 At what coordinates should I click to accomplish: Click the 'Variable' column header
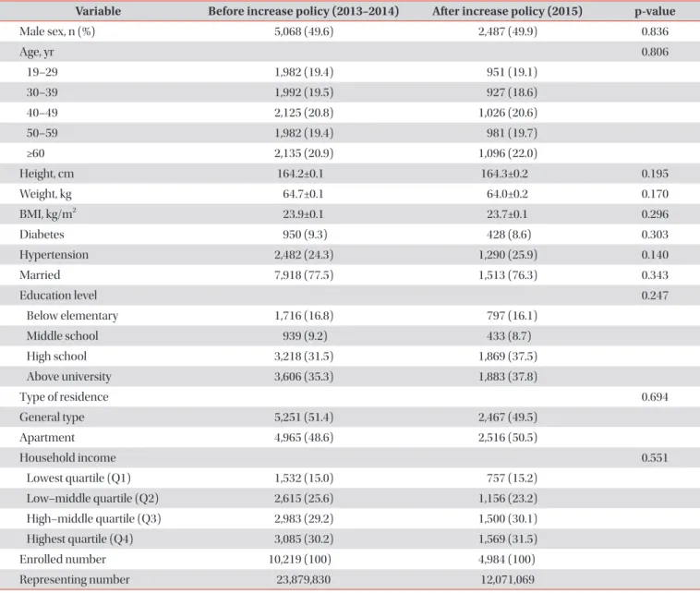(x=98, y=11)
